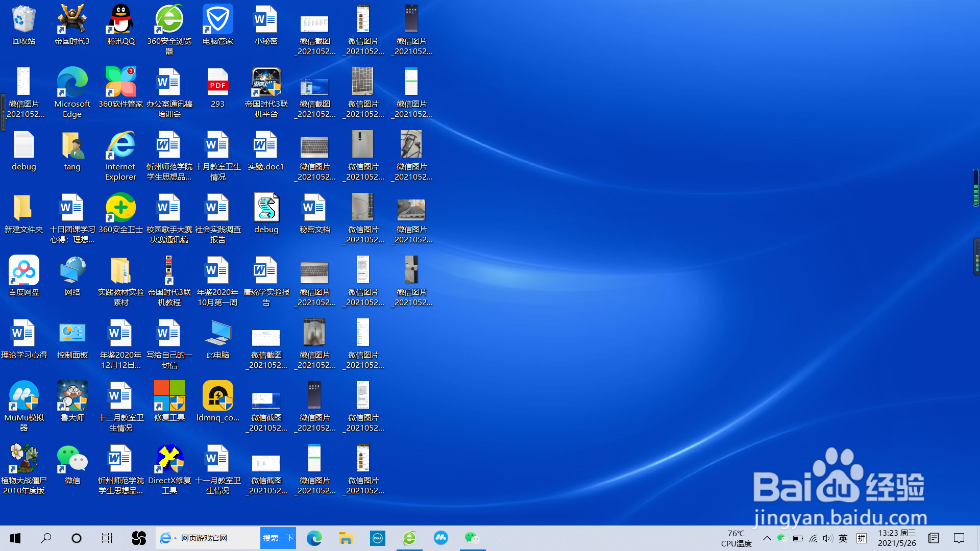Click the 76℃ CPU温度 readout
This screenshot has height=551, width=980.
(736, 538)
